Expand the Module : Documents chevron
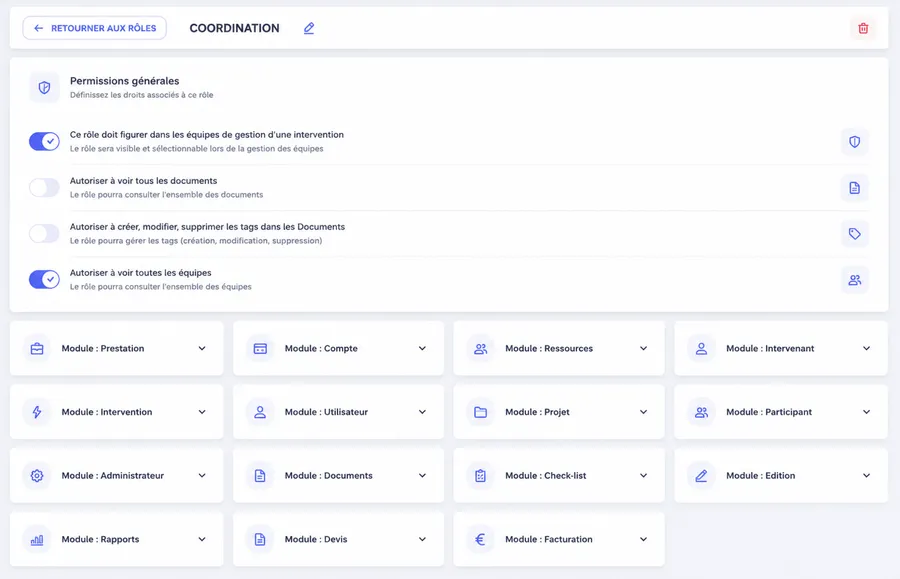The image size is (900, 579). 422,476
